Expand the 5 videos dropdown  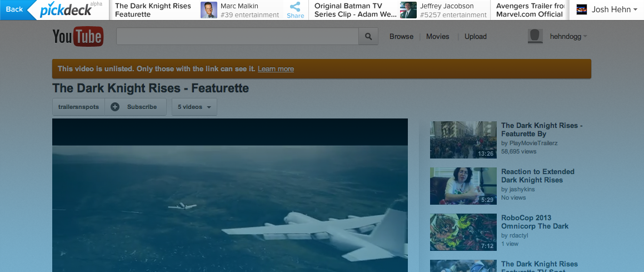194,107
